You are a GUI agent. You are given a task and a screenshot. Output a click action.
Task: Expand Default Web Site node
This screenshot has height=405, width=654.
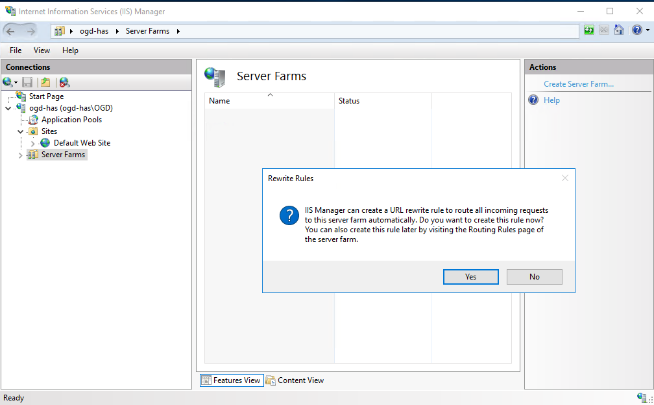pos(33,143)
